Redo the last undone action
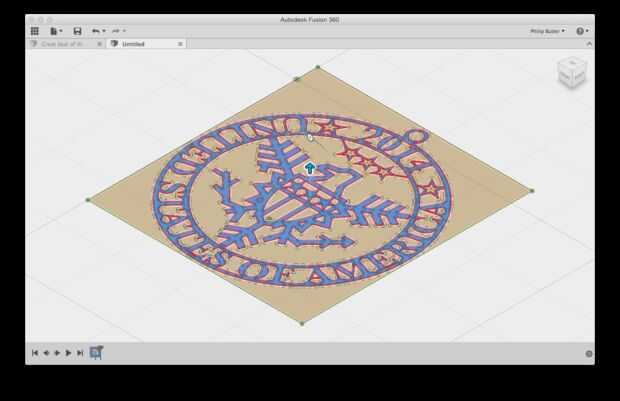The height and width of the screenshot is (401, 620). click(116, 31)
